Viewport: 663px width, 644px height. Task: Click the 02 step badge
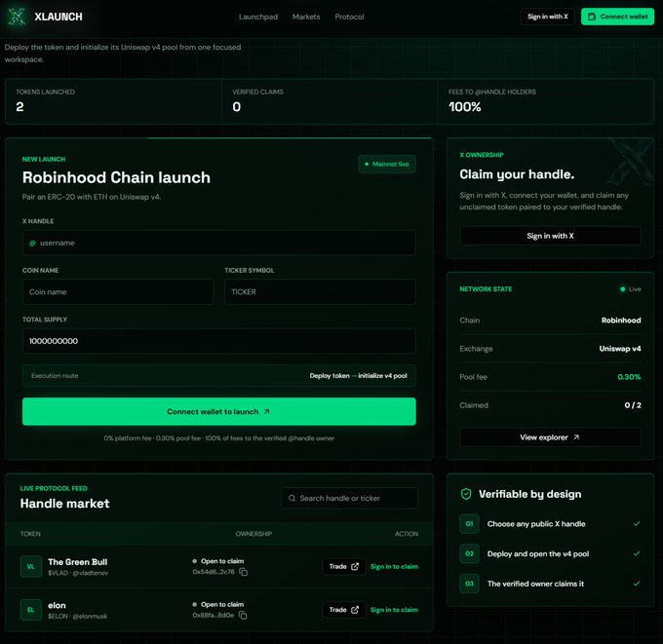click(469, 553)
